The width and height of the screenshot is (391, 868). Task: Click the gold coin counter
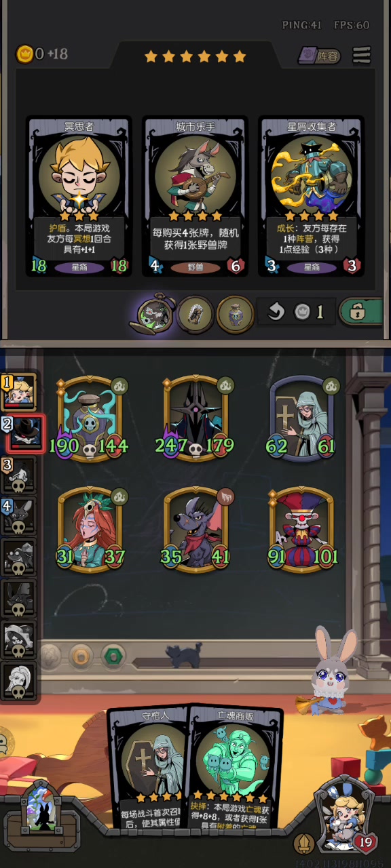(x=42, y=54)
